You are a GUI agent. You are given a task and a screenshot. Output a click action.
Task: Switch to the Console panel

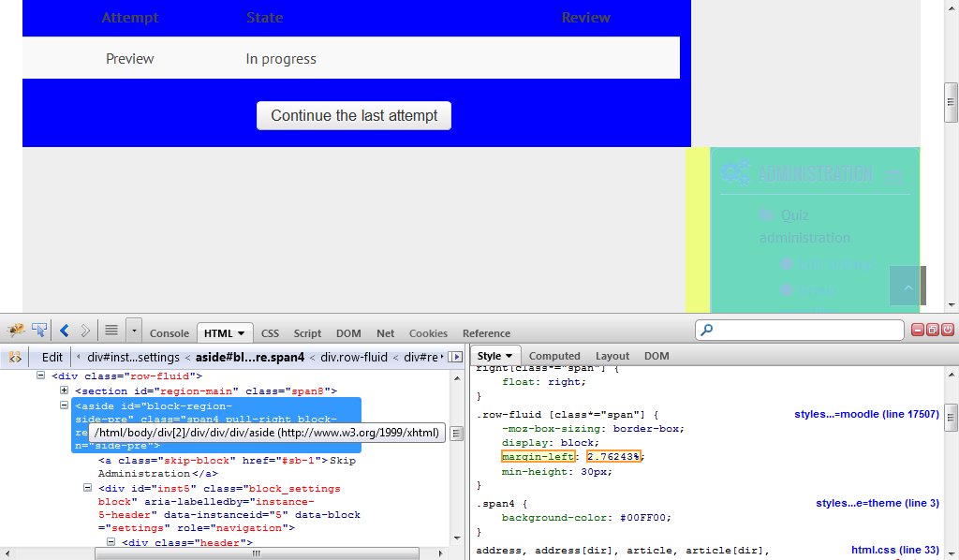(x=170, y=333)
